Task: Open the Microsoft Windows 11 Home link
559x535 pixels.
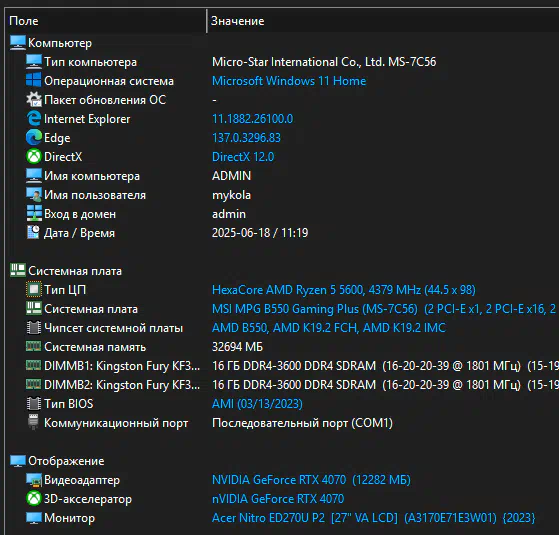Action: point(289,81)
